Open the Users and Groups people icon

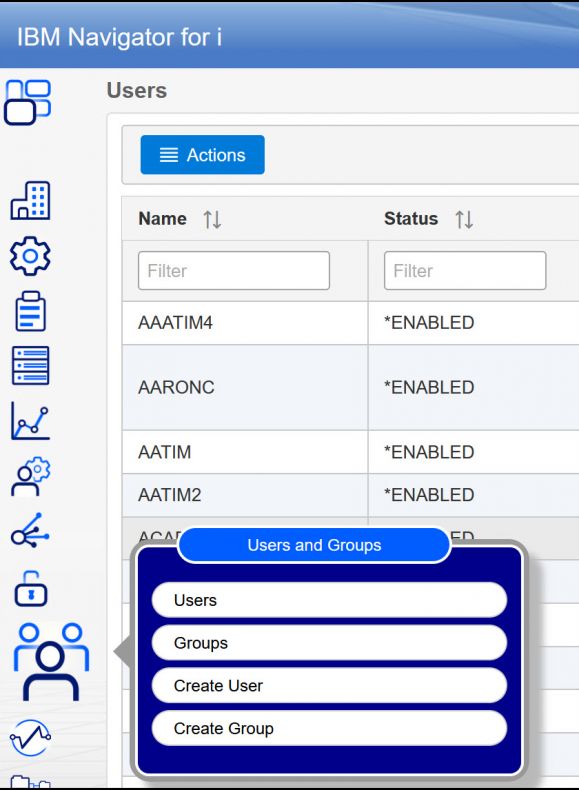pyautogui.click(x=51, y=662)
